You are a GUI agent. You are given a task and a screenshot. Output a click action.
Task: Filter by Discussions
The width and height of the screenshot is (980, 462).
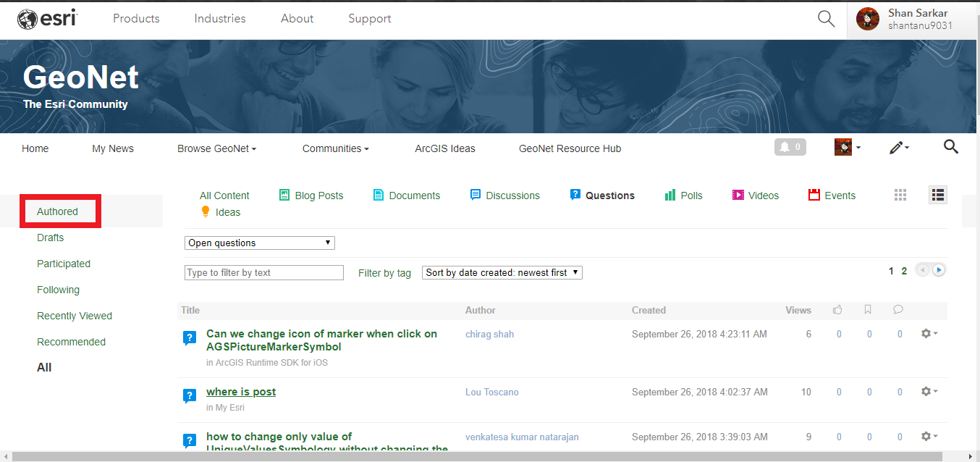tap(505, 196)
